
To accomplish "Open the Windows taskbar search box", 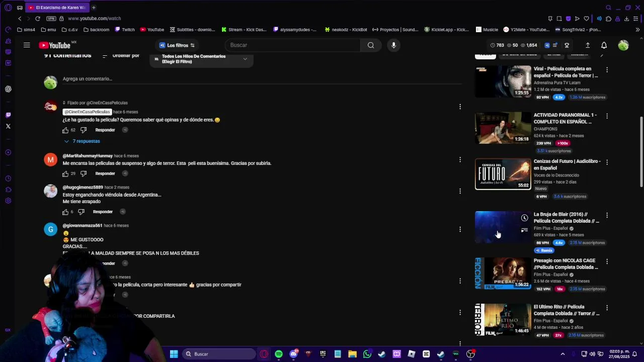I will click(219, 354).
